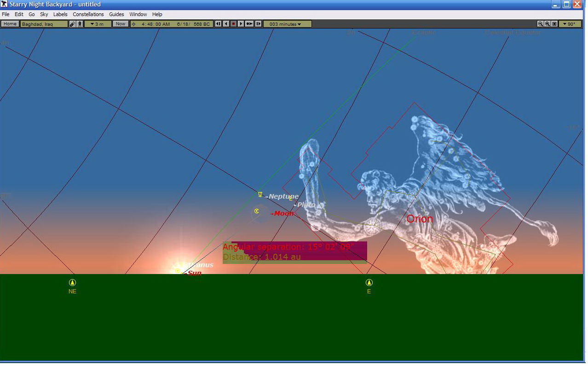Click the red Sun label
Image resolution: width=588 pixels, height=366 pixels.
(x=195, y=273)
